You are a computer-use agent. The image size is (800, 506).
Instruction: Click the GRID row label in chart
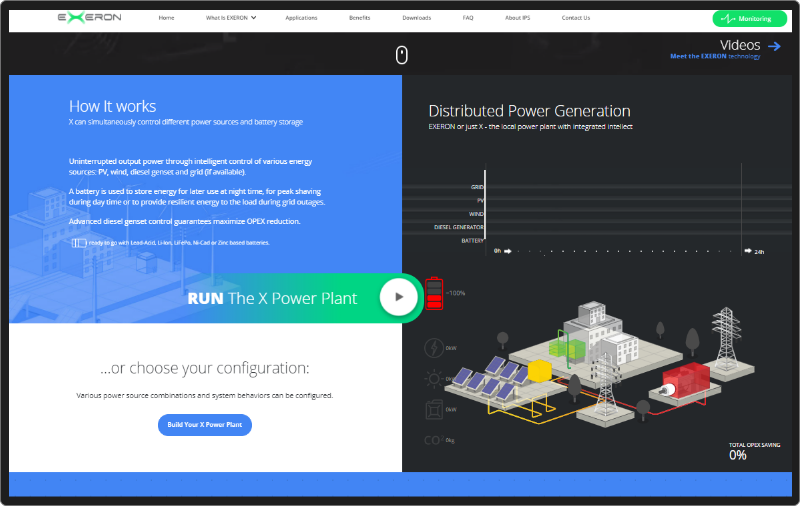[x=477, y=187]
